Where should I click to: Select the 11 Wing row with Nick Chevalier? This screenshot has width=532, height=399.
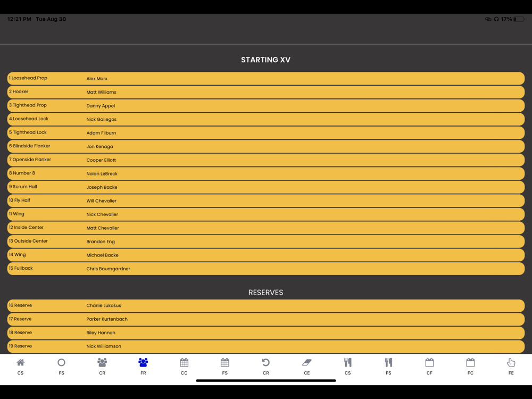(265, 214)
